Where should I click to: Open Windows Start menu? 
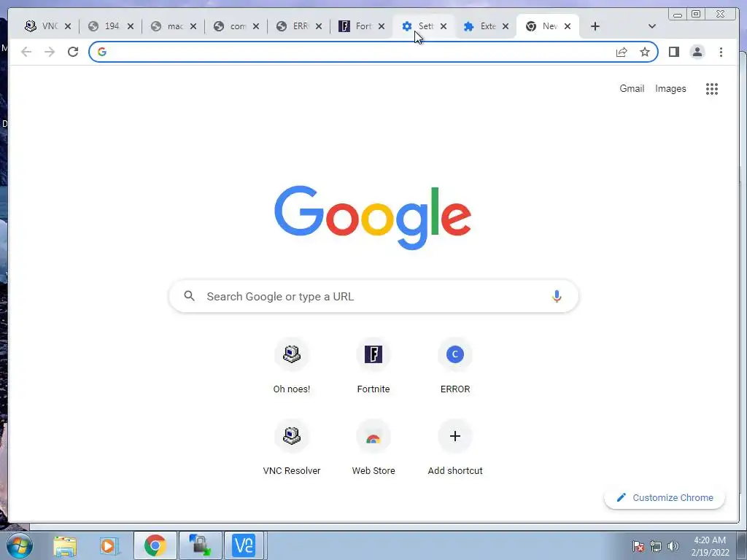[20, 545]
